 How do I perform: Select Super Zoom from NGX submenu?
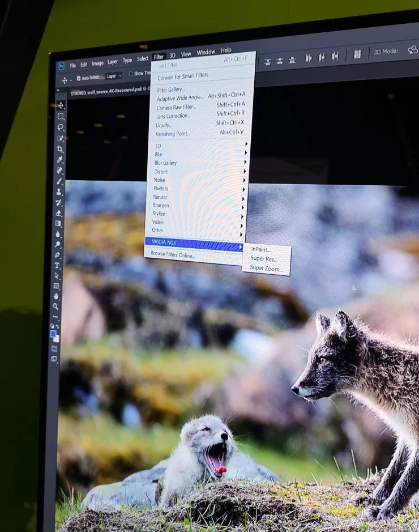pos(266,268)
